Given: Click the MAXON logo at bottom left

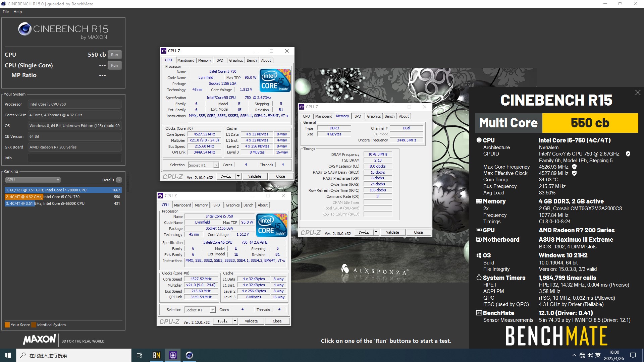Looking at the screenshot, I should (40, 340).
